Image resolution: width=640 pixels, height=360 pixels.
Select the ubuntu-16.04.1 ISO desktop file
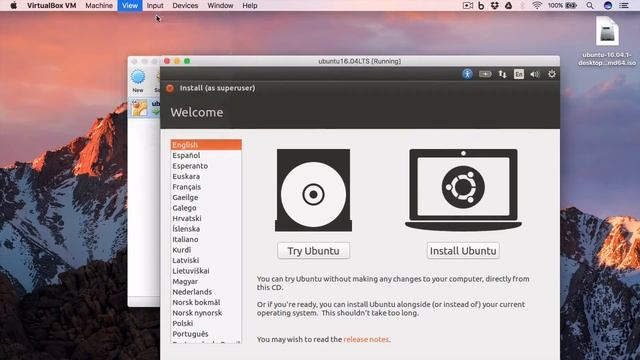(x=607, y=41)
